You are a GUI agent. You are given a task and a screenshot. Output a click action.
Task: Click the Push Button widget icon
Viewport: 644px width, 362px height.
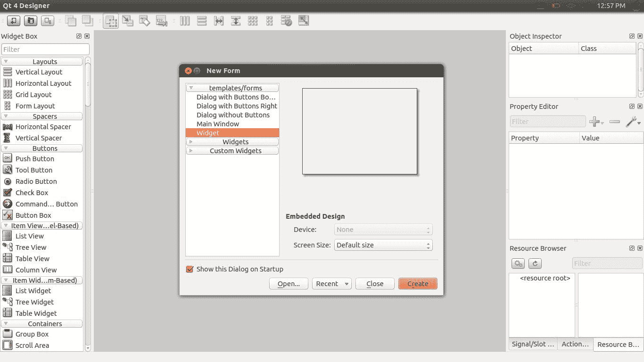point(8,158)
